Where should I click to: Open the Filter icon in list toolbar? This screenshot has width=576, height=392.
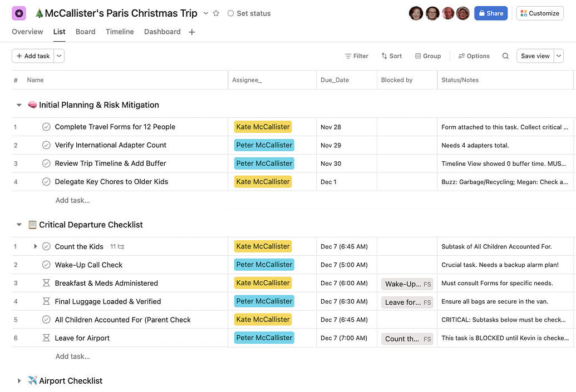(348, 56)
